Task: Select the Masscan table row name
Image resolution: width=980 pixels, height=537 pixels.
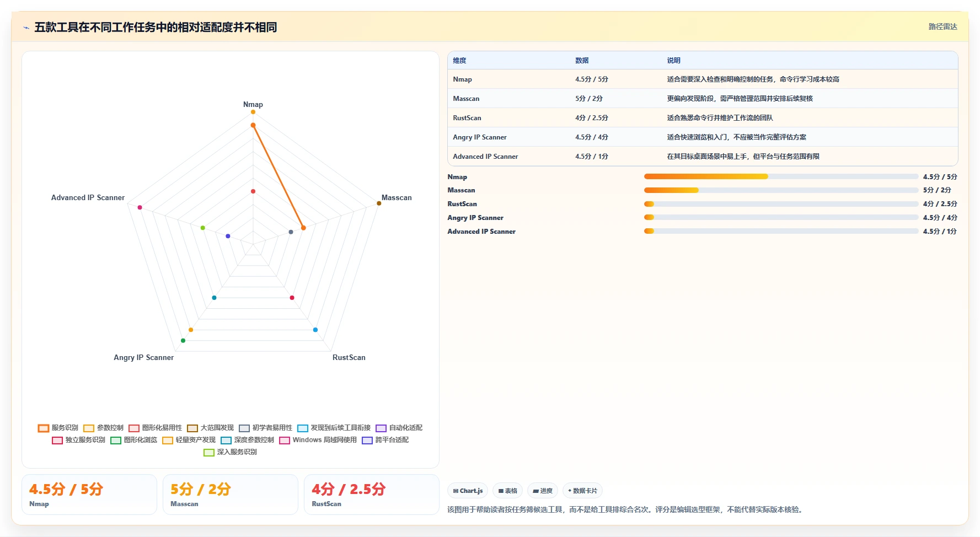Action: [466, 99]
